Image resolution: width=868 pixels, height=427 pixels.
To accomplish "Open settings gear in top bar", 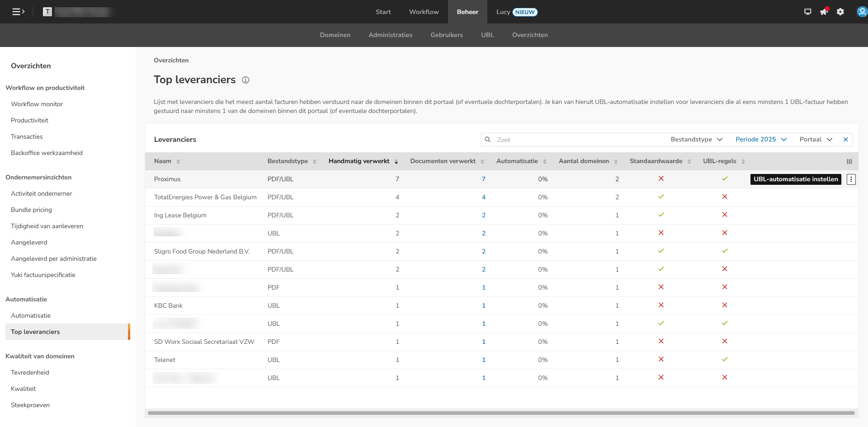I will pos(840,12).
